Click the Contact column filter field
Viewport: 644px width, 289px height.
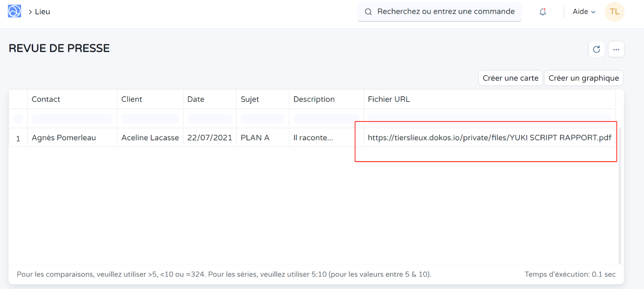(x=72, y=119)
